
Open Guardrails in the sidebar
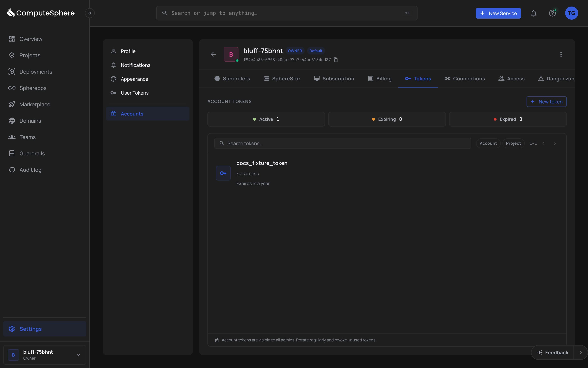45,153
